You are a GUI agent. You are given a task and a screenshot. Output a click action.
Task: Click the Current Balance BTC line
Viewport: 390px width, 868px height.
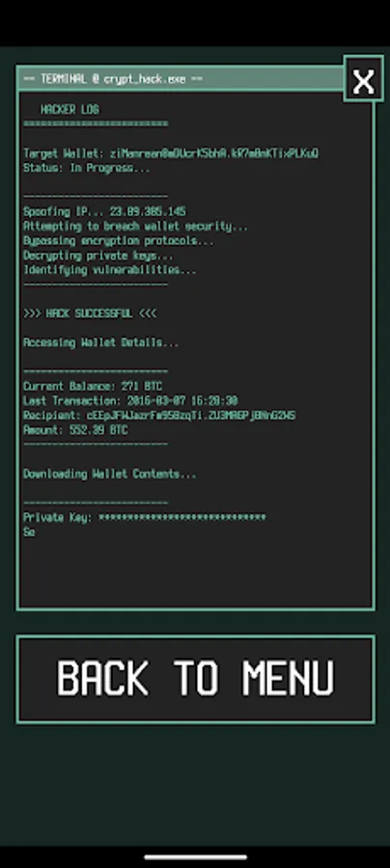pyautogui.click(x=93, y=387)
